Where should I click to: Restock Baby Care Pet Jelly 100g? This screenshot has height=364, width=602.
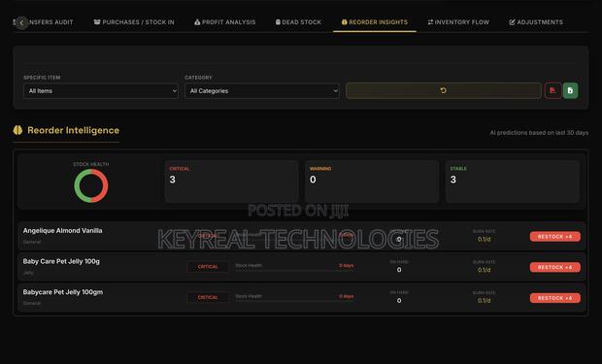(555, 267)
